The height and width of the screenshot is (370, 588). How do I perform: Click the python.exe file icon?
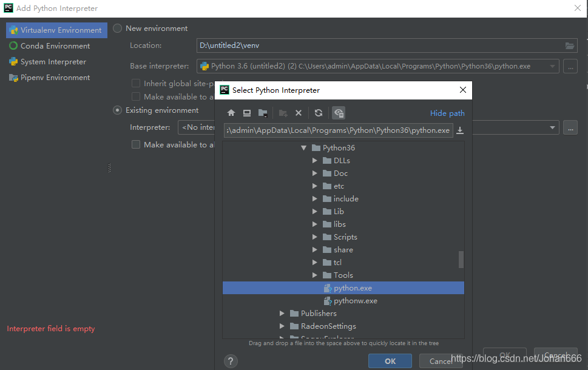point(328,288)
